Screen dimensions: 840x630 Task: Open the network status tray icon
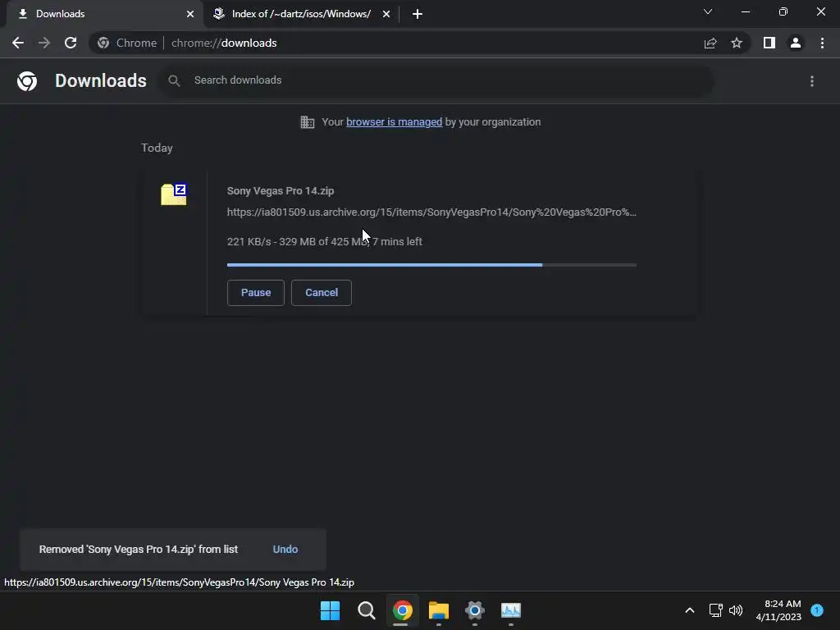click(x=715, y=610)
